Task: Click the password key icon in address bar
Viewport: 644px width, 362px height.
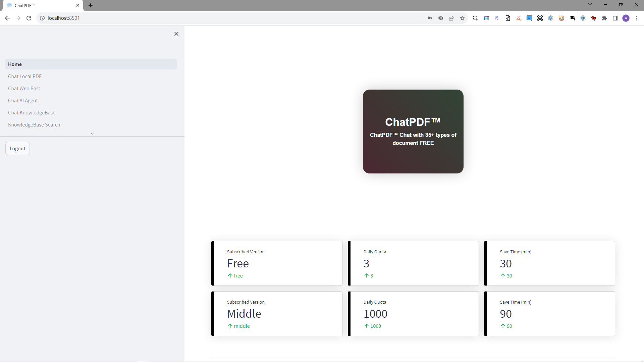Action: click(x=430, y=18)
